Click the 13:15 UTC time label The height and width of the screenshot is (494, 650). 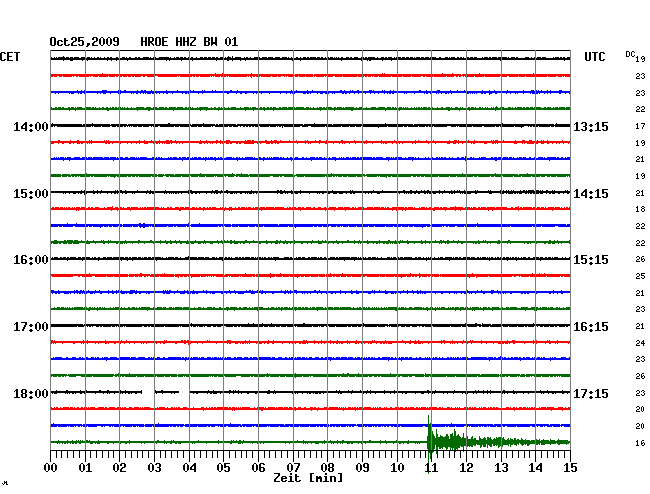[591, 126]
